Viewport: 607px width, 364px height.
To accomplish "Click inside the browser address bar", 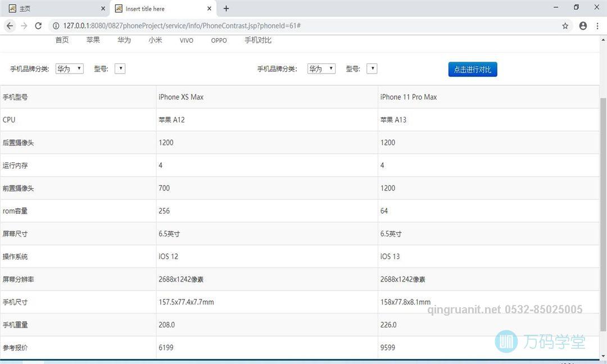I will point(225,26).
